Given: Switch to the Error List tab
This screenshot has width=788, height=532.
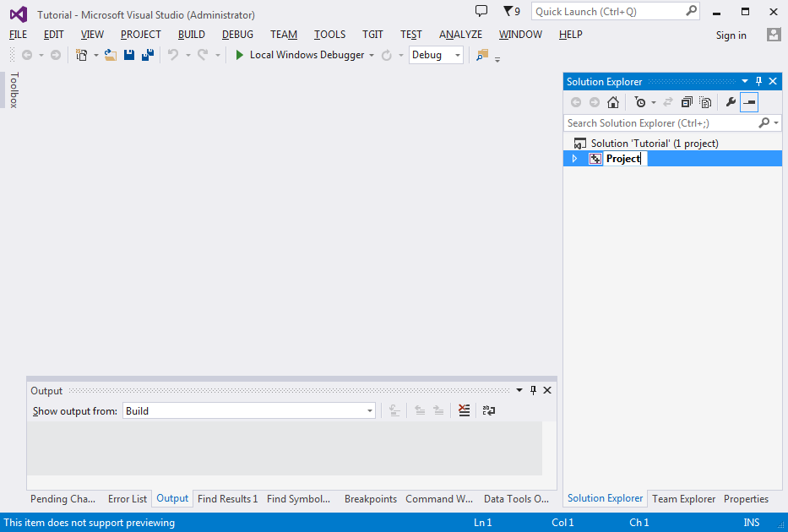Looking at the screenshot, I should [128, 499].
